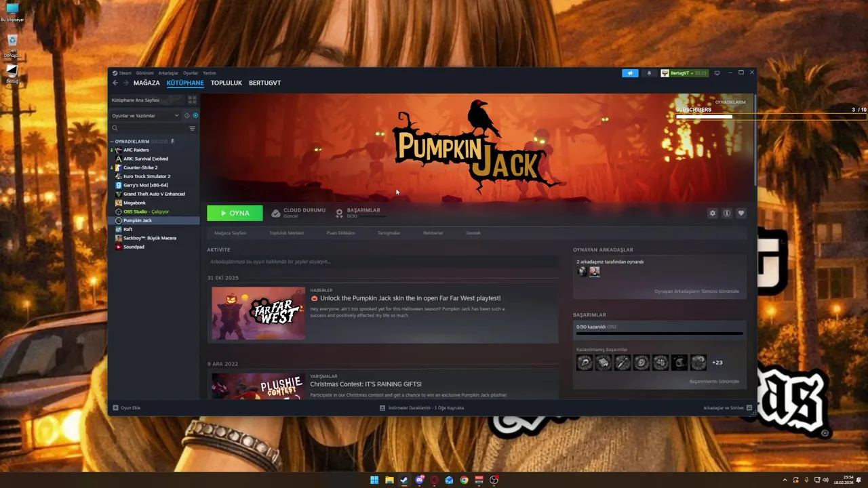
Task: Go to the TOPLULUK tab
Action: (226, 83)
